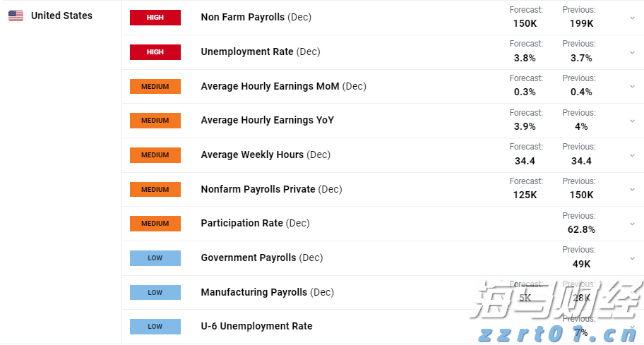Click HIGH impact badge beside Unemployment Rate (Dec)
644x345 pixels.
(155, 52)
